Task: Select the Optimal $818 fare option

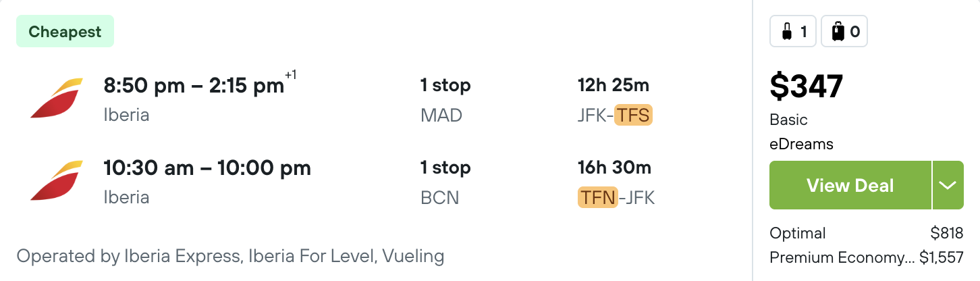Action: pos(866,233)
